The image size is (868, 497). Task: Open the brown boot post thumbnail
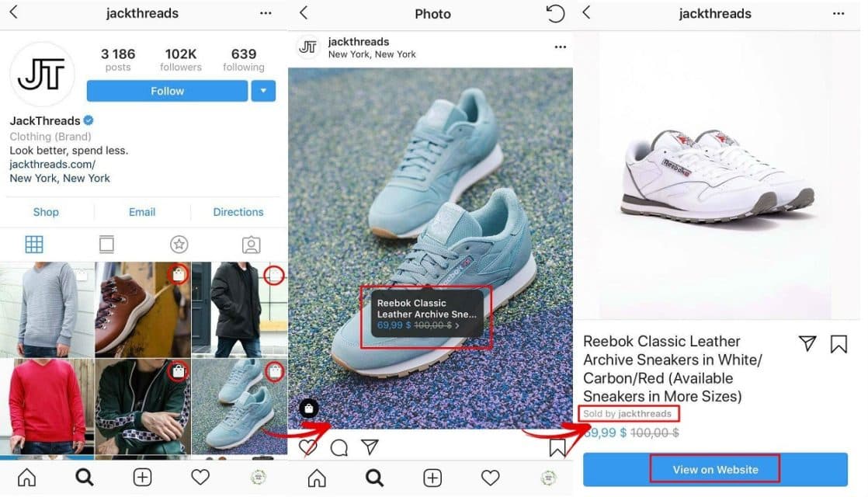click(x=143, y=309)
